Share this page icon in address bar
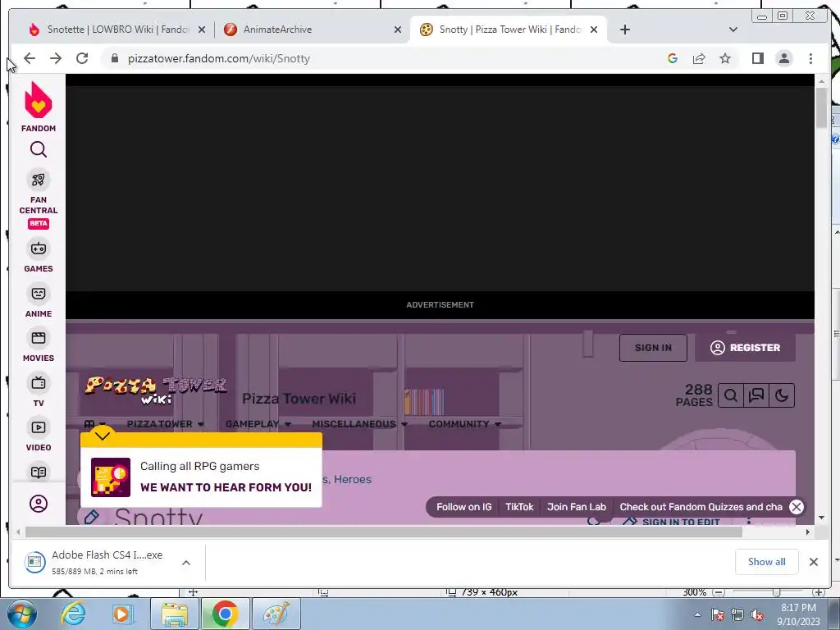This screenshot has height=630, width=840. (x=699, y=58)
